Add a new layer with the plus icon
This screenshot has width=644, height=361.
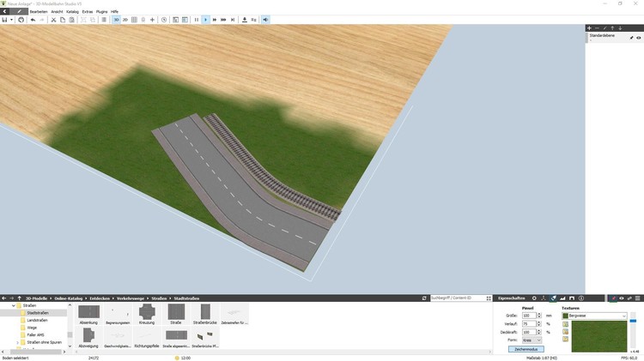[x=589, y=28]
